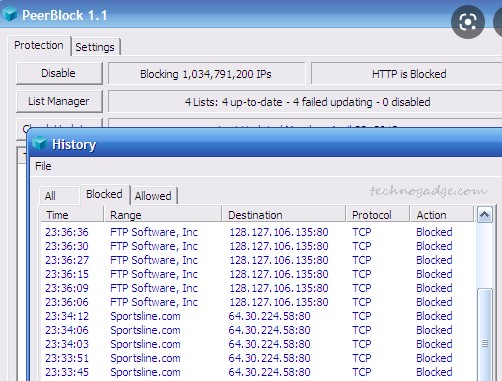Select the 23:33:51 time entry
The image size is (502, 381).
(x=67, y=358)
